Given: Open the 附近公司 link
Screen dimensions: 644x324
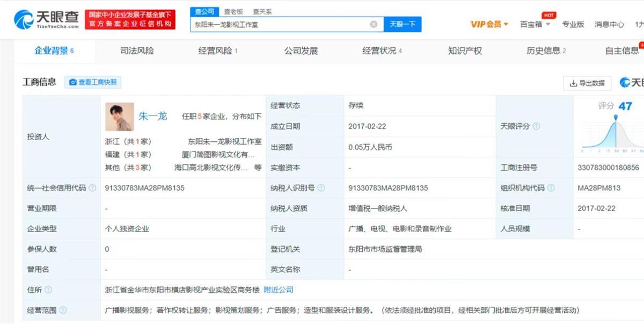Looking at the screenshot, I should point(279,290).
